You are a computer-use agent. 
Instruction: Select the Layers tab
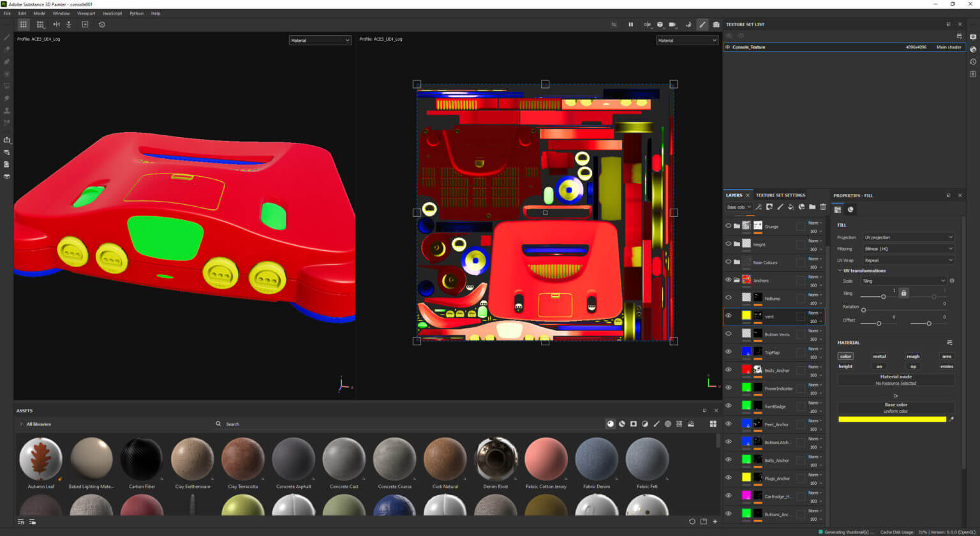(x=734, y=195)
